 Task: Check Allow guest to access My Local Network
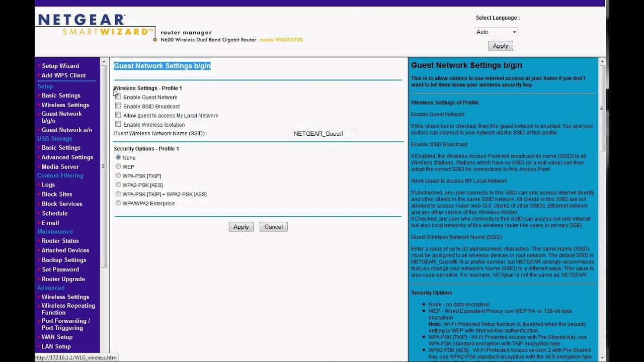point(118,115)
